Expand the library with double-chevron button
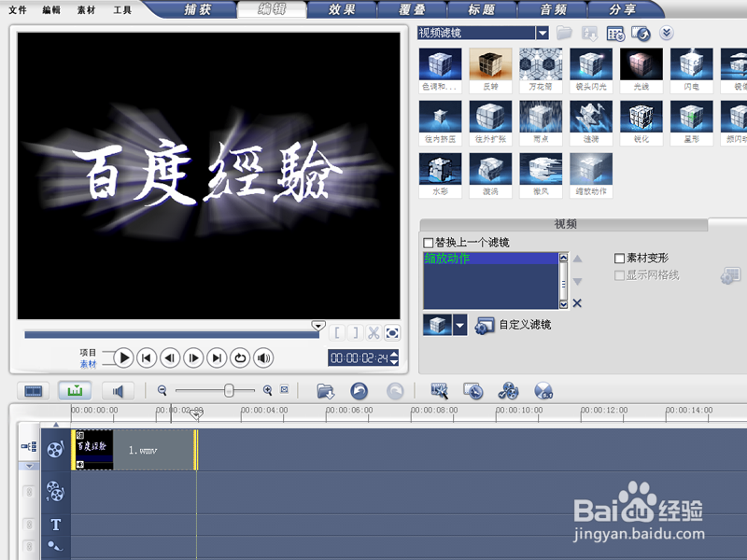747x560 pixels. tap(667, 33)
